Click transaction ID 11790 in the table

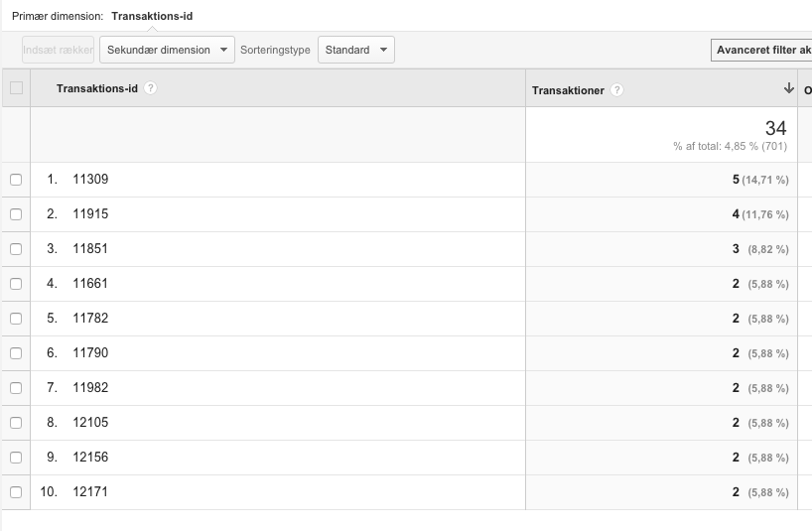(90, 353)
